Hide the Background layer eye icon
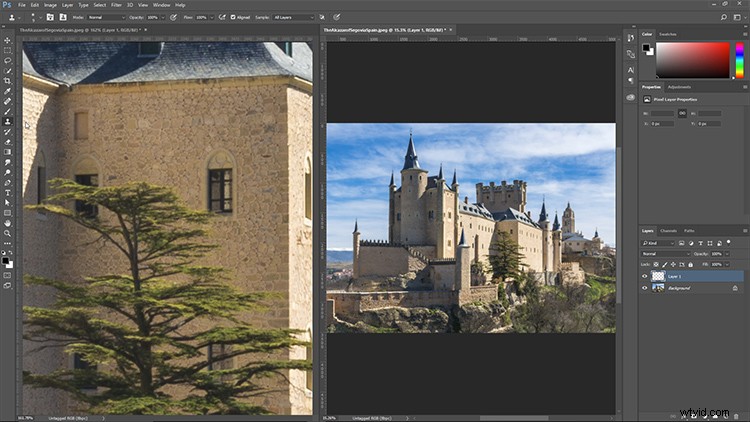 click(x=644, y=288)
